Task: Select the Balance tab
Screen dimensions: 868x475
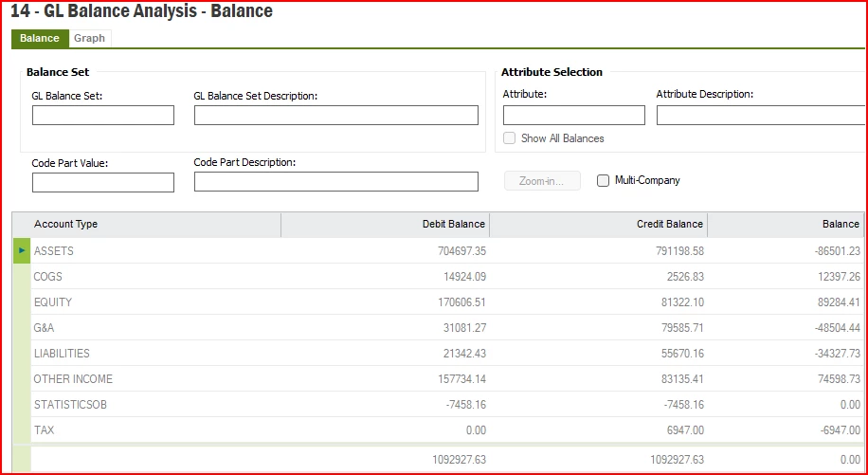Action: [x=40, y=38]
